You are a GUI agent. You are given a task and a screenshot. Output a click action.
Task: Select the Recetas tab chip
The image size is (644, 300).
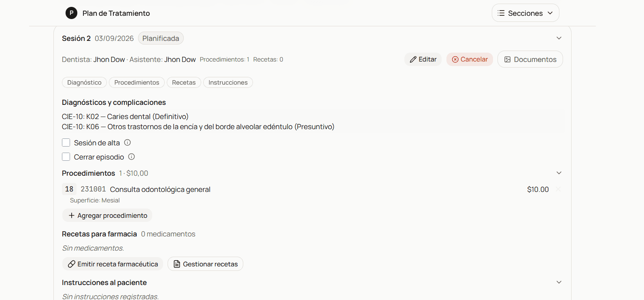coord(184,83)
